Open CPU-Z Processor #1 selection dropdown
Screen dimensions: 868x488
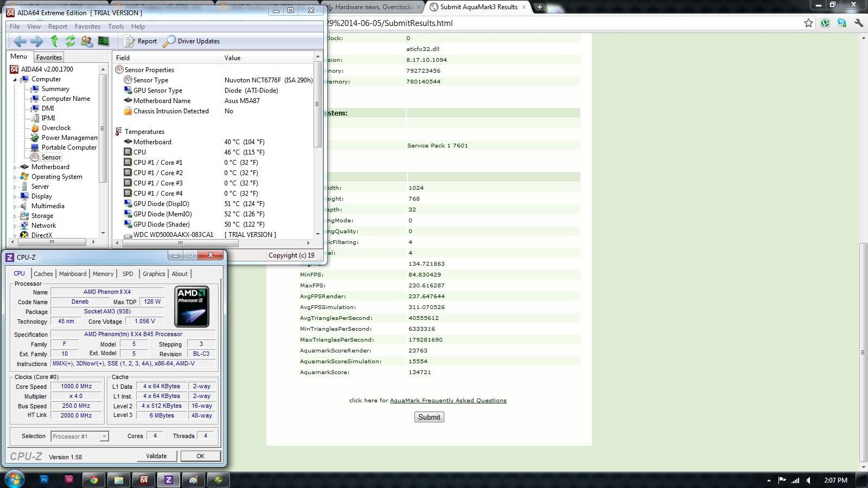coord(80,436)
